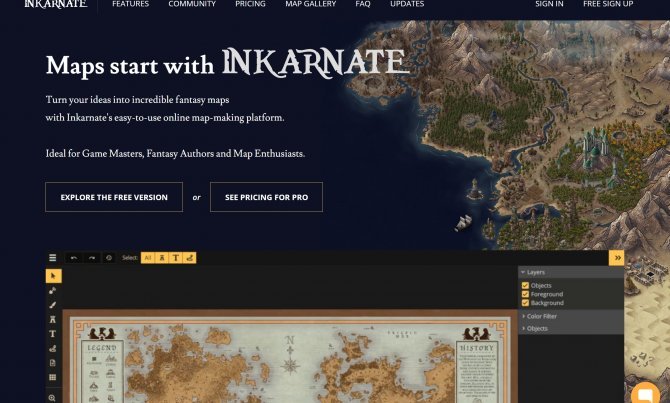Toggle the Background layer checkbox
The width and height of the screenshot is (670, 403).
coord(526,303)
